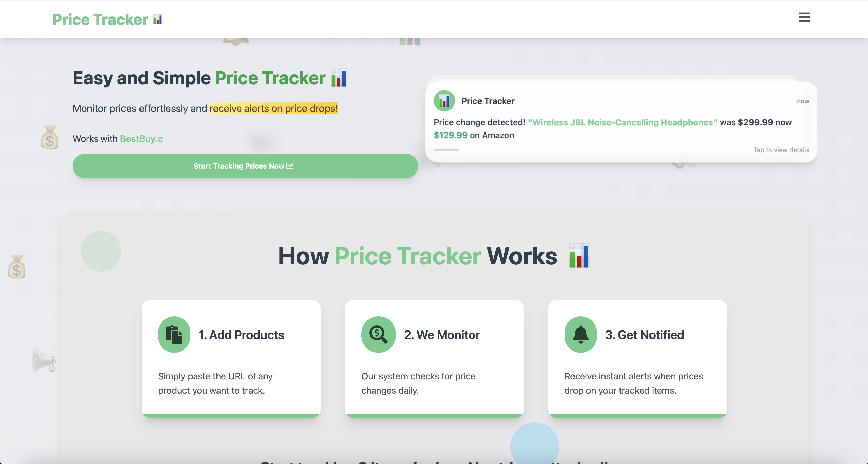Click the 'now' timestamp on the notification
Image resolution: width=868 pixels, height=464 pixels.
[803, 101]
